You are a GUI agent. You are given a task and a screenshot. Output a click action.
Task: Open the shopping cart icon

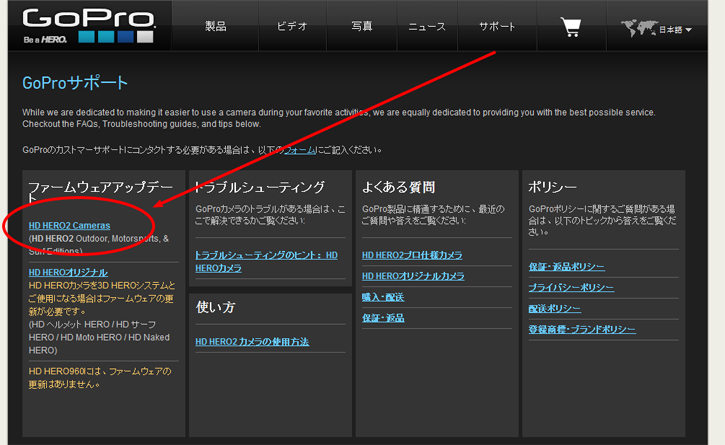[571, 27]
